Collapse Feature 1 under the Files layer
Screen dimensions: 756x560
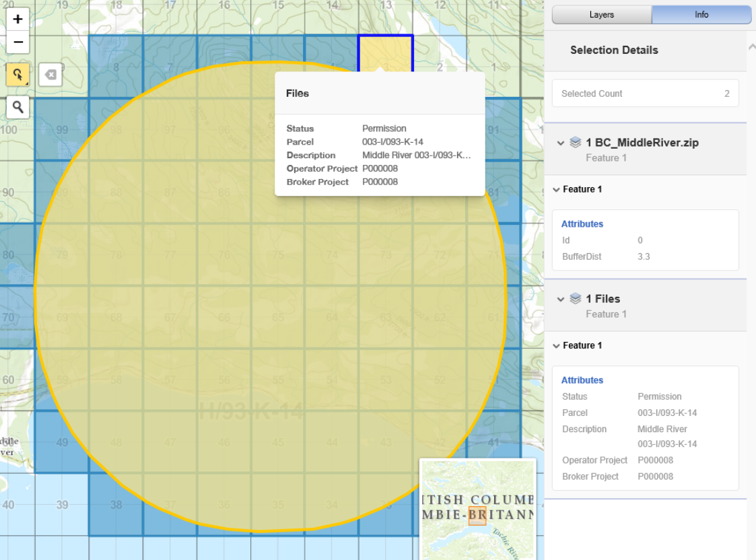pyautogui.click(x=555, y=345)
